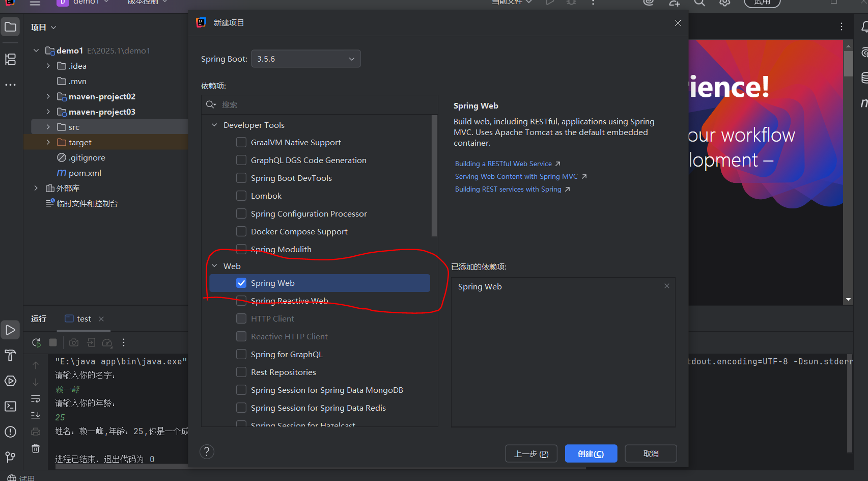Collapse the demo1 project root

(x=36, y=50)
